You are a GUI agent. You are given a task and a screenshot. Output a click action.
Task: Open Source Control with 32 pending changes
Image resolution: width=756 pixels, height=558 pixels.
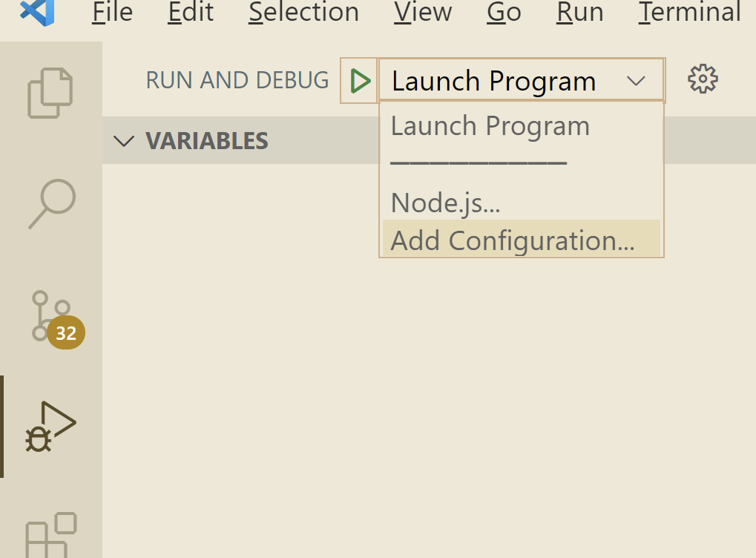(x=52, y=317)
